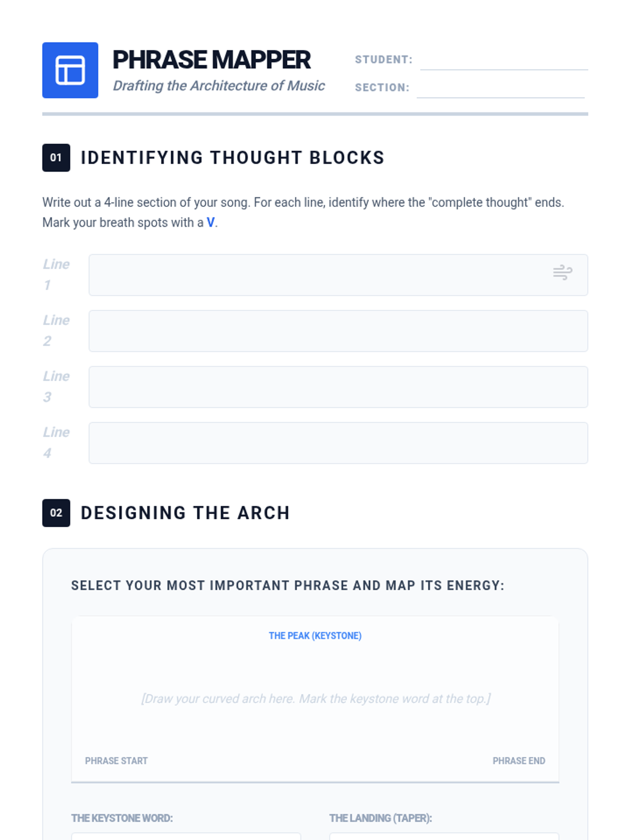
Task: Click the 01 section number badge
Action: point(56,157)
